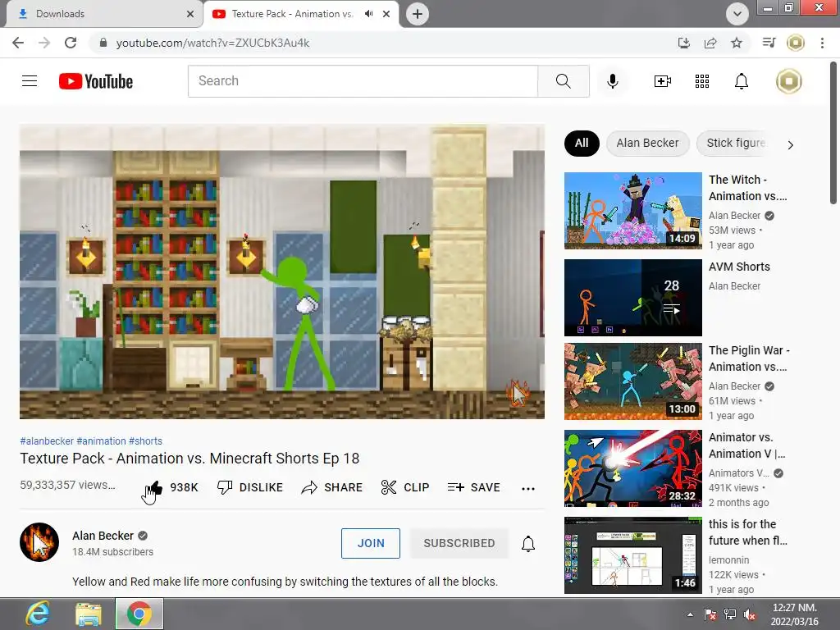
Task: Open the tab search dropdown arrow
Action: pyautogui.click(x=737, y=14)
